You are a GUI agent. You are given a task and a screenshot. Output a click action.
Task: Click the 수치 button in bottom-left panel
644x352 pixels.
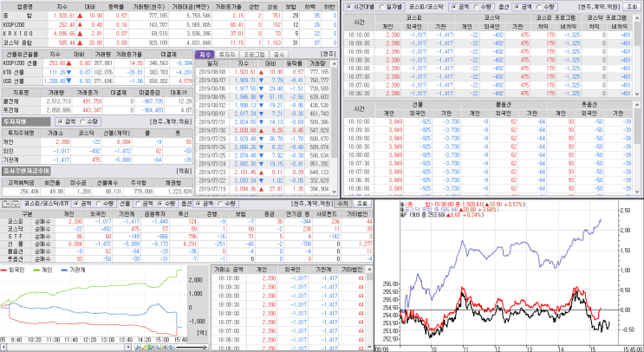coord(342,204)
